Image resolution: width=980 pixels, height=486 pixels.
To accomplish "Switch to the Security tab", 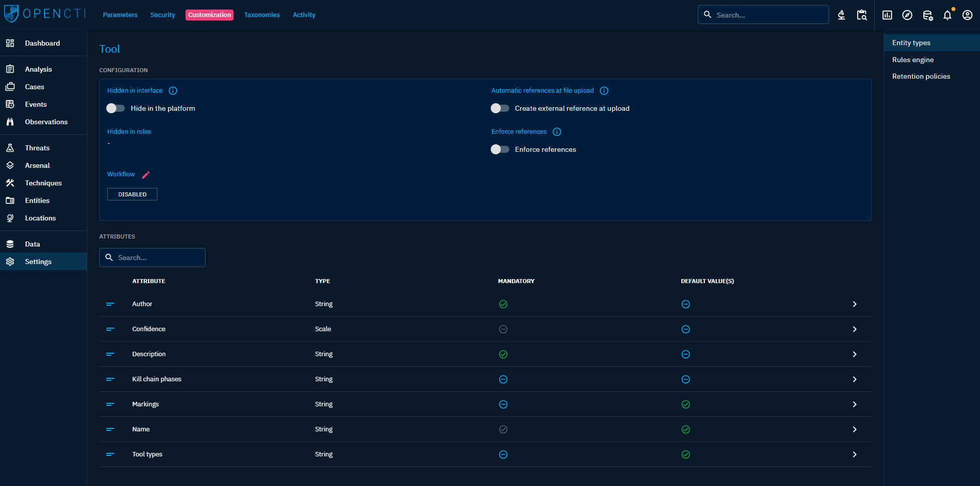I will point(163,15).
